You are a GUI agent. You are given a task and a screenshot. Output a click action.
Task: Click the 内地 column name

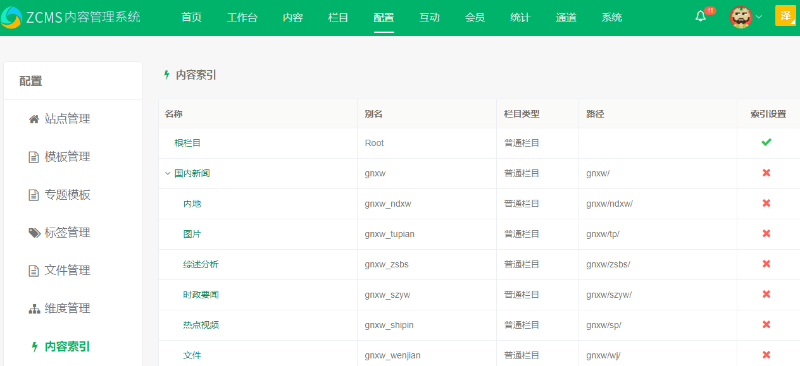(192, 204)
